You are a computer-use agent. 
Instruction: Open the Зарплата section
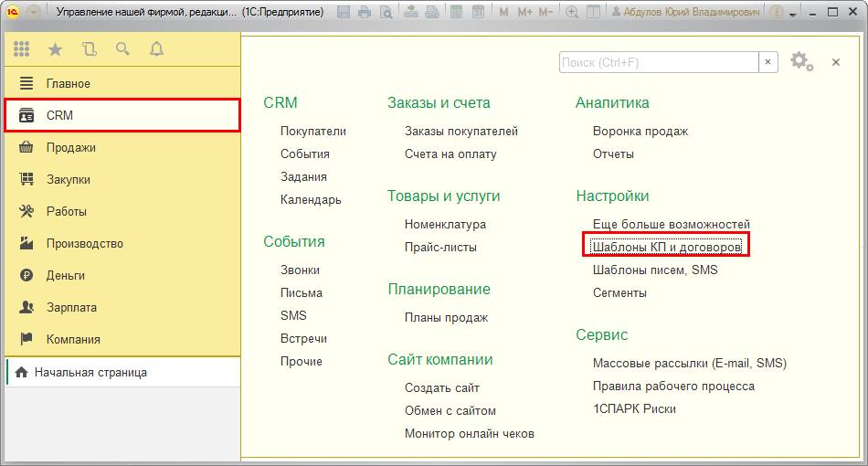122,307
